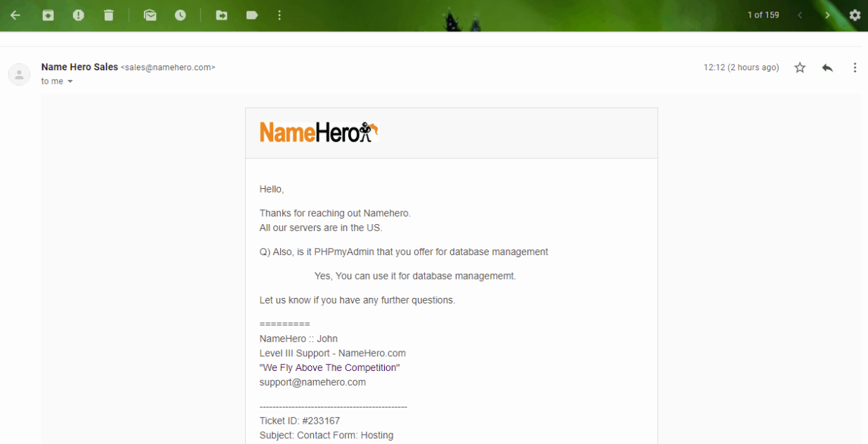The width and height of the screenshot is (868, 444).
Task: Mark the email as unread
Action: (x=150, y=15)
